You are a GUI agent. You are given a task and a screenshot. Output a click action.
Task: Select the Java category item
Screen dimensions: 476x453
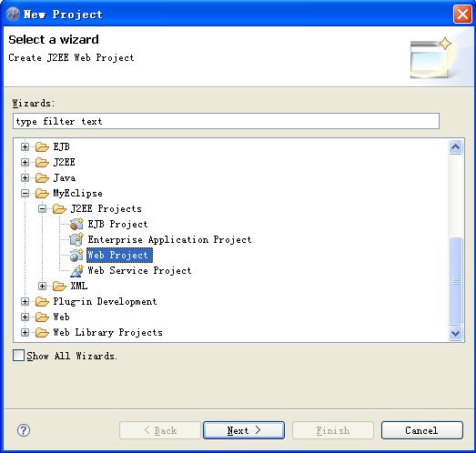(x=65, y=177)
